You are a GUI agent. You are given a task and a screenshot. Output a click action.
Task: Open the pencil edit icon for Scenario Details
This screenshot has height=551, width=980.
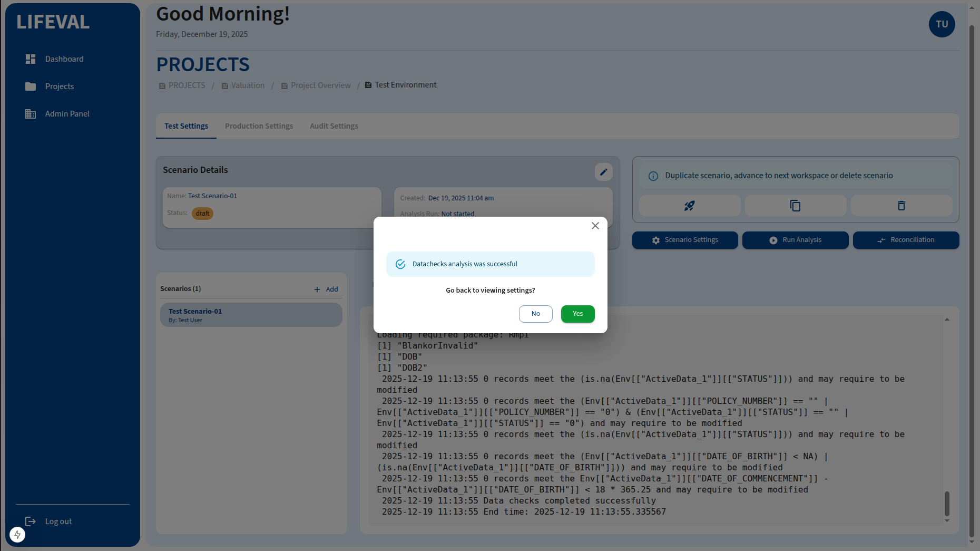(x=604, y=172)
